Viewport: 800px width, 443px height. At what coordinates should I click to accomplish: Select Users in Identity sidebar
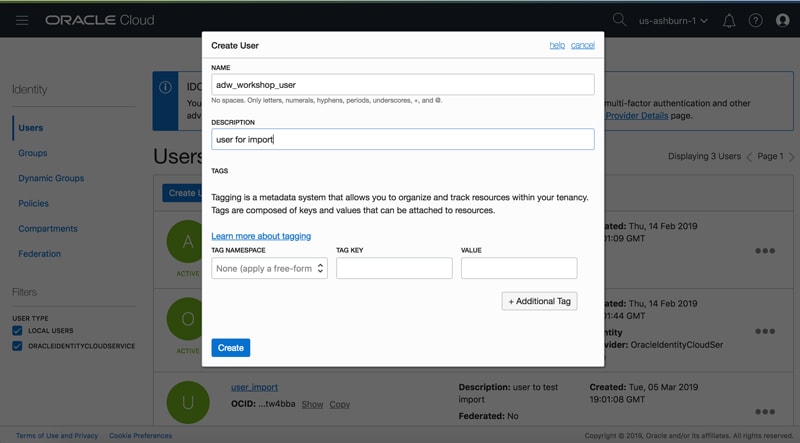(x=31, y=128)
